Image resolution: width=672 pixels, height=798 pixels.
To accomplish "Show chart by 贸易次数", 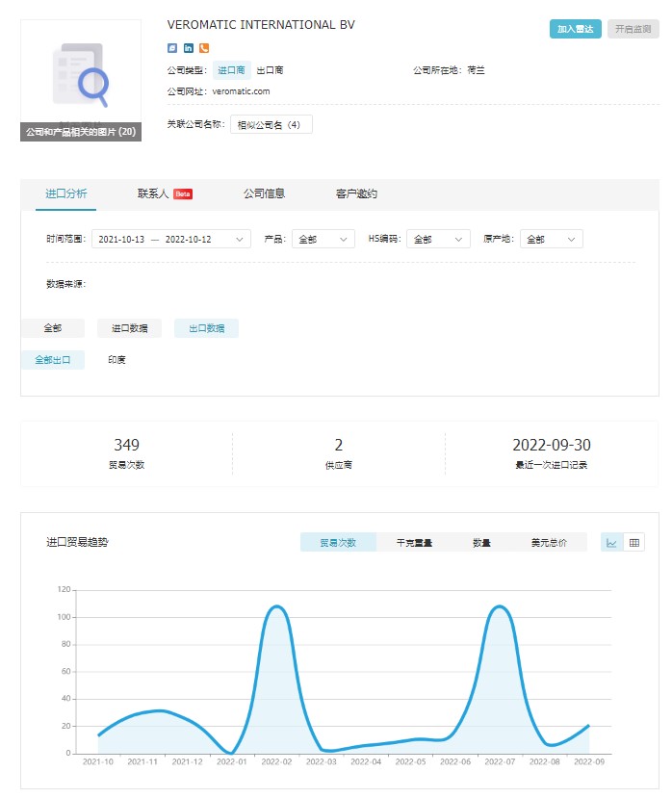I will [338, 543].
